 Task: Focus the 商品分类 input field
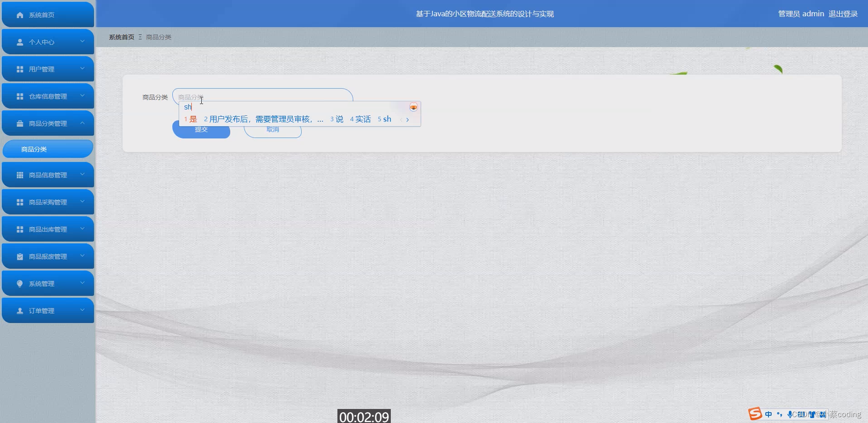[262, 97]
